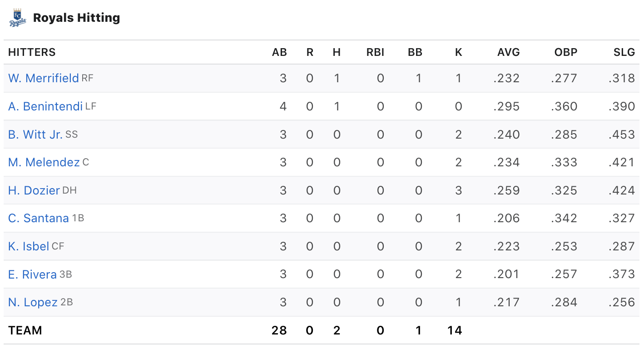Click the AVG column header

pyautogui.click(x=508, y=52)
